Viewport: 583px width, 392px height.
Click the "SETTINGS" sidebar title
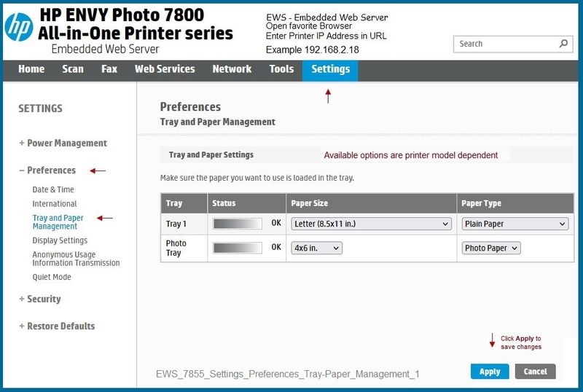41,109
